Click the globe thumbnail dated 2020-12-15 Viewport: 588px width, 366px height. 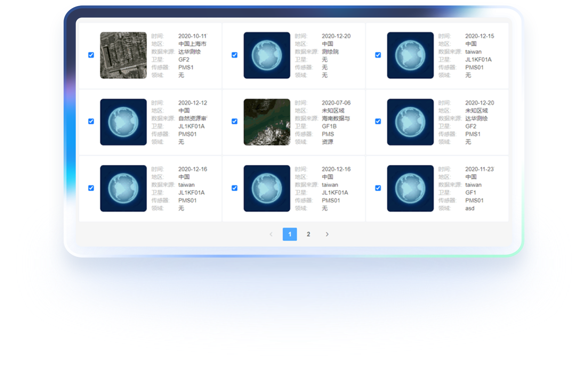click(410, 55)
